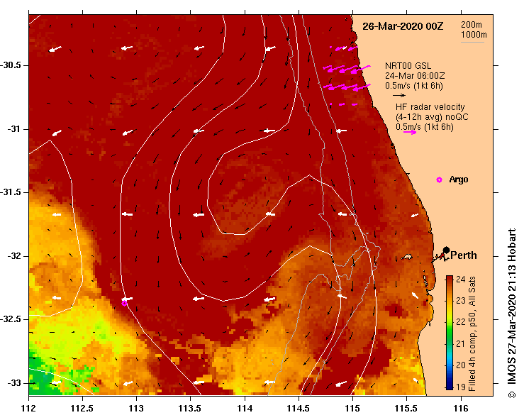Click the latitude axis label '-31'
Screen dimensions: 524x420
click(x=14, y=129)
